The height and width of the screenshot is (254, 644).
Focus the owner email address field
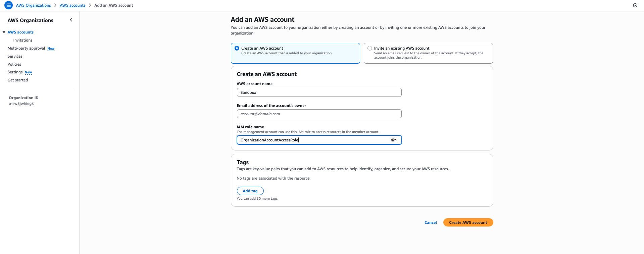pyautogui.click(x=319, y=114)
